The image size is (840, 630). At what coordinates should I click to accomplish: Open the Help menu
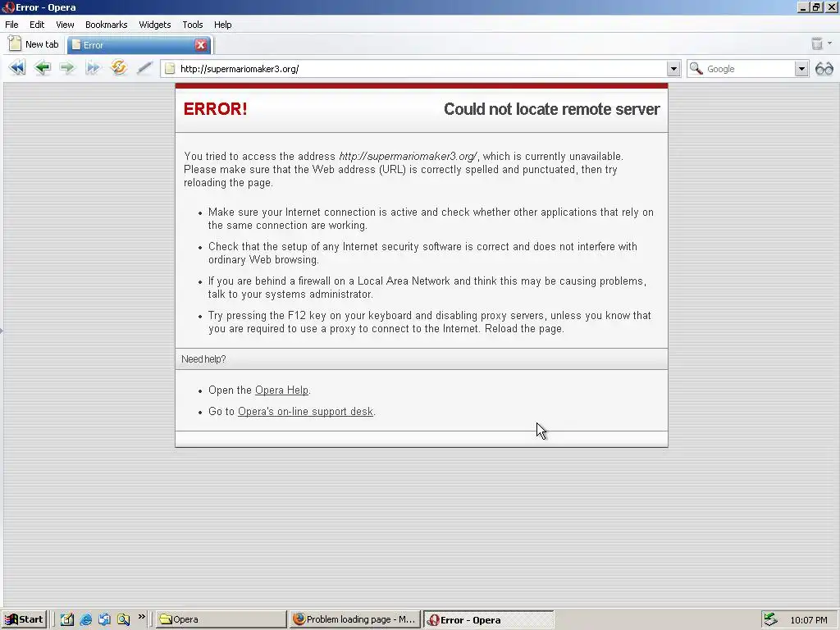pyautogui.click(x=223, y=25)
